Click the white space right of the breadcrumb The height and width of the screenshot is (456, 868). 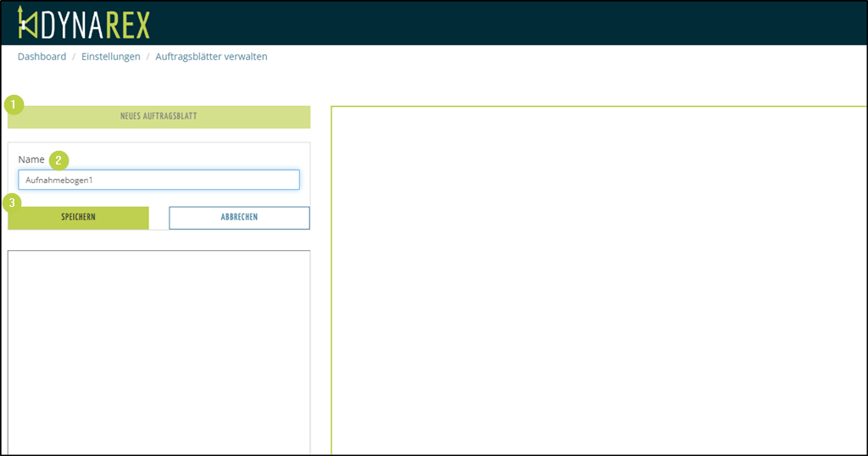tap(551, 57)
